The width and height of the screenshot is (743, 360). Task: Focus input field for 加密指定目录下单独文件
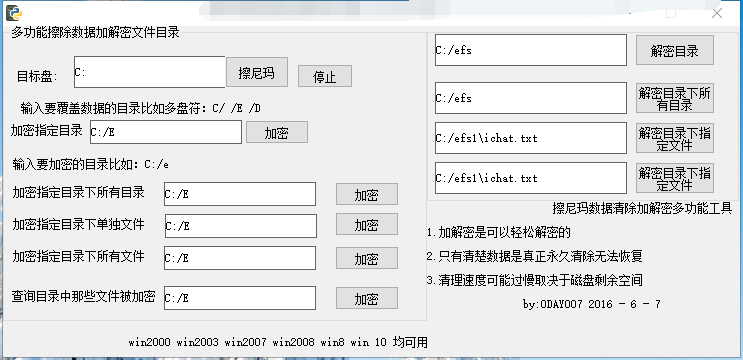click(x=241, y=225)
